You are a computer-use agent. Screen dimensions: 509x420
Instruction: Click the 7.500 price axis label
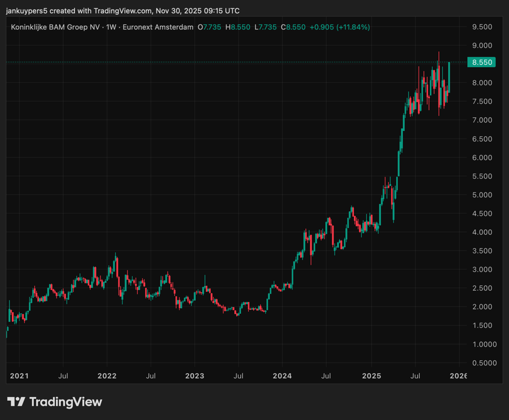(482, 102)
